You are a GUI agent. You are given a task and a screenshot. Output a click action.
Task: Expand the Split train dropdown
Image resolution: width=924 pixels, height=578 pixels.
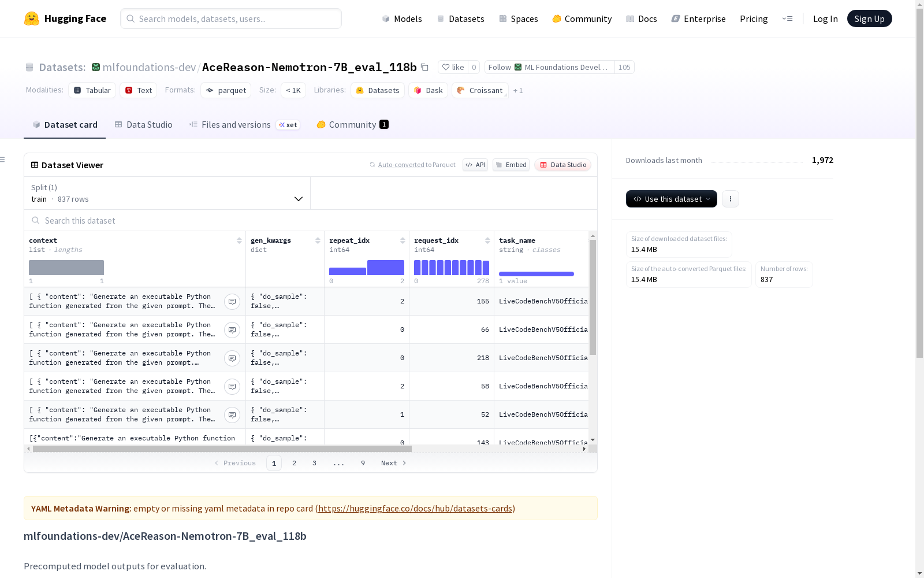click(x=167, y=193)
